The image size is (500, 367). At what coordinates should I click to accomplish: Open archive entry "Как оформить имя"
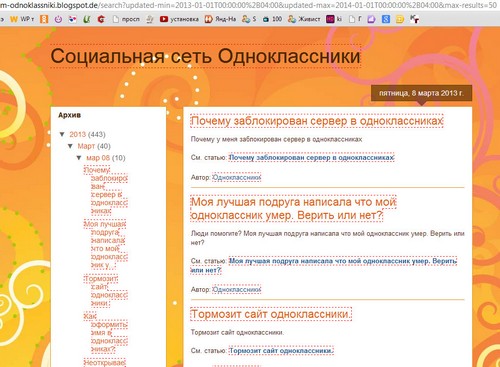pos(106,332)
